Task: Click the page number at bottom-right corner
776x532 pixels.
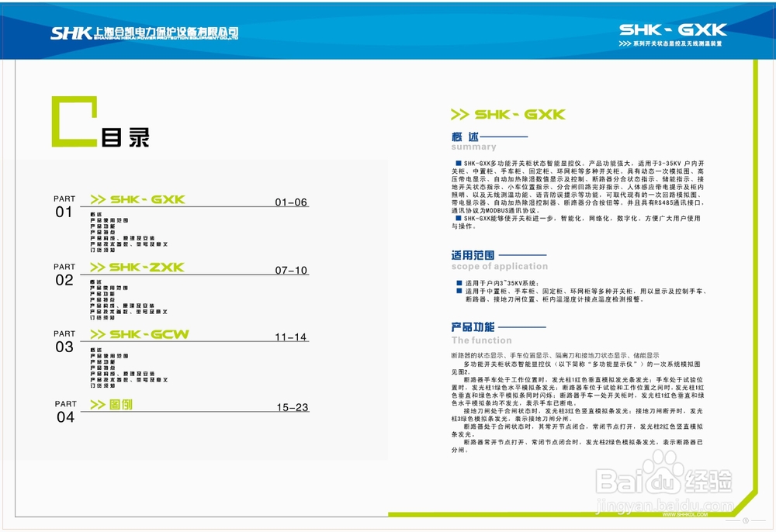Action: 746,520
